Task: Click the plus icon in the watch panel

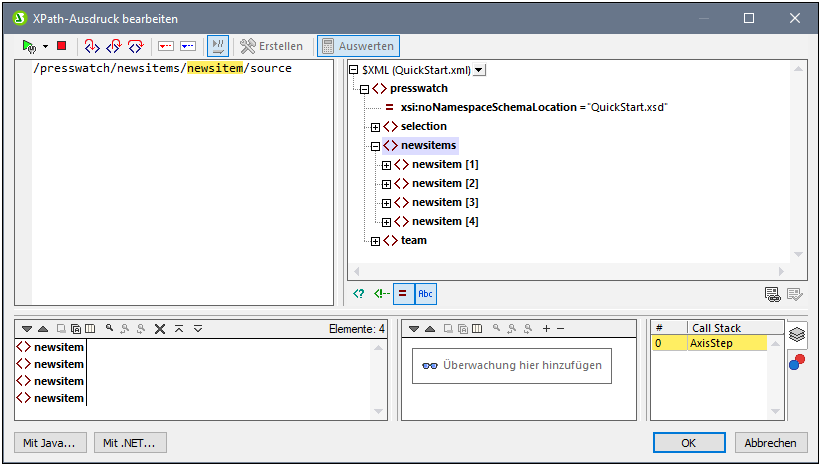Action: 545,329
